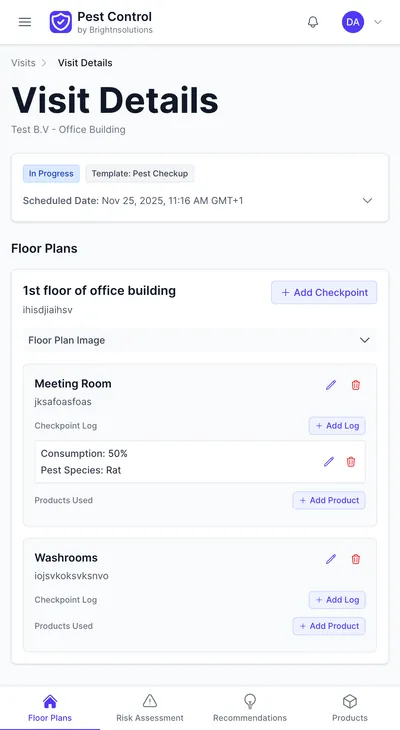Delete the Meeting Room checkpoint trash icon

(356, 385)
